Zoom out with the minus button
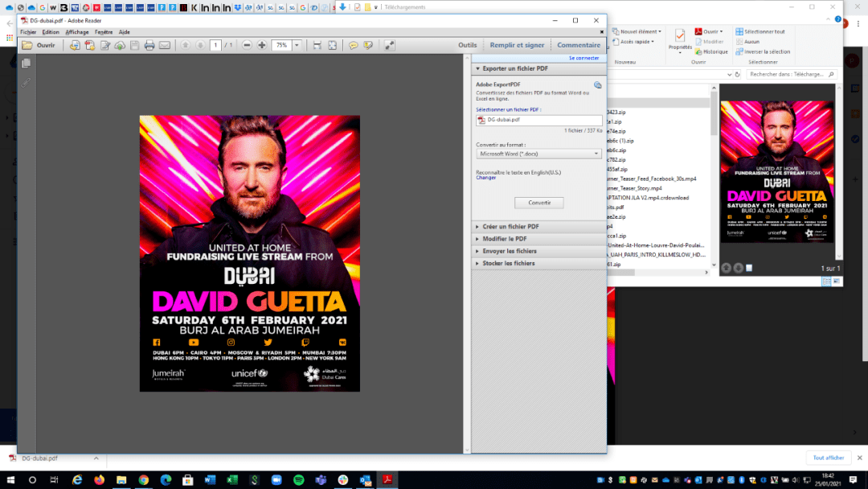The image size is (868, 489). [x=247, y=45]
